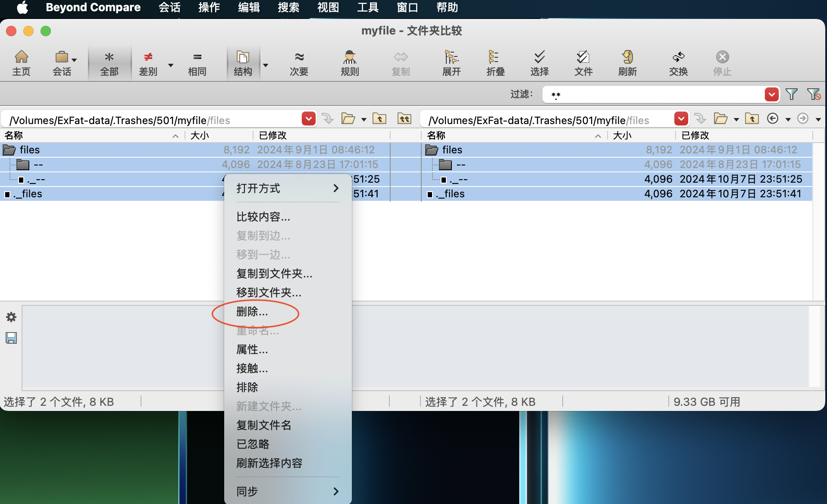Screen dimensions: 827x504
Task: Select the left ._files row
Action: click(x=194, y=194)
